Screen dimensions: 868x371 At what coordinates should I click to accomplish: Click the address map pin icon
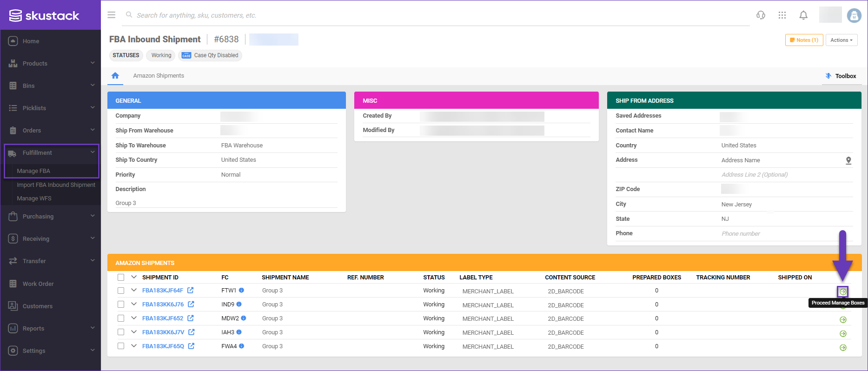pos(848,160)
